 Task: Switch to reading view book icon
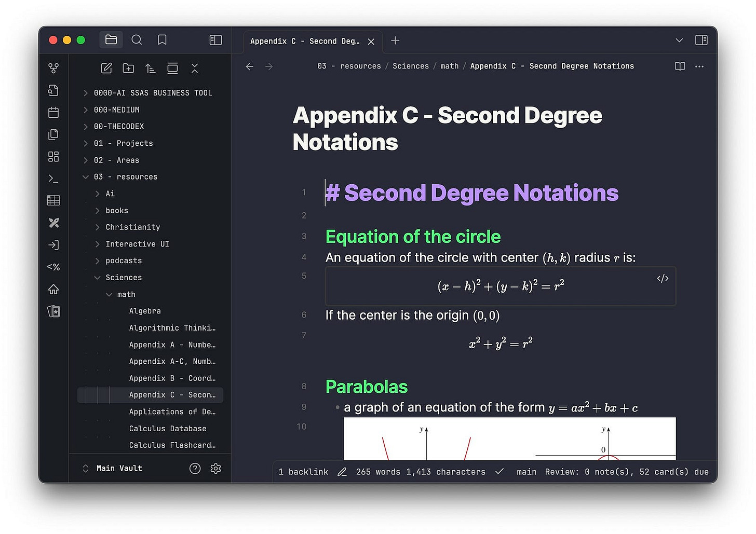pyautogui.click(x=680, y=66)
